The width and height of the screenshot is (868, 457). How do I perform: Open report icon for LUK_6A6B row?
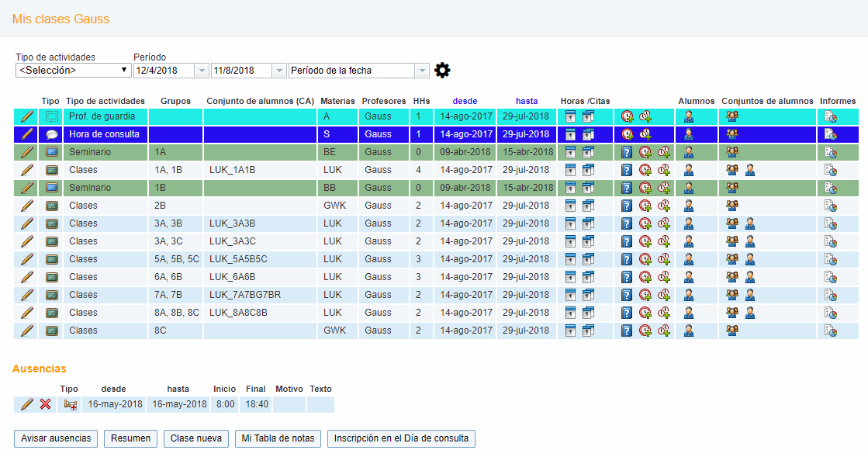tap(830, 277)
